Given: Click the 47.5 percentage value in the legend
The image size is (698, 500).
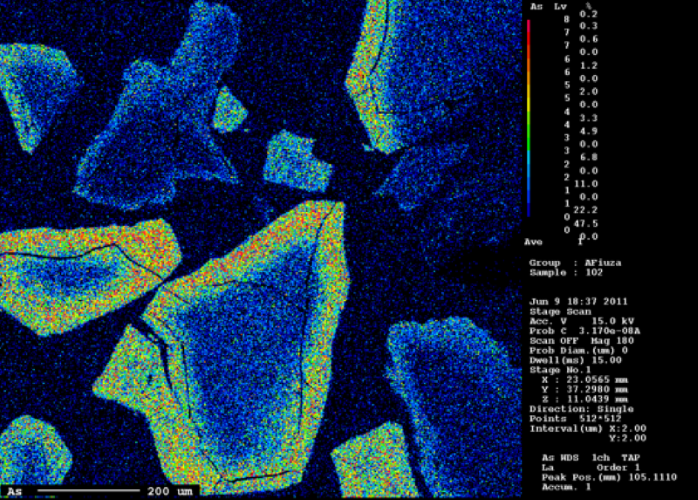Looking at the screenshot, I should coord(587,224).
